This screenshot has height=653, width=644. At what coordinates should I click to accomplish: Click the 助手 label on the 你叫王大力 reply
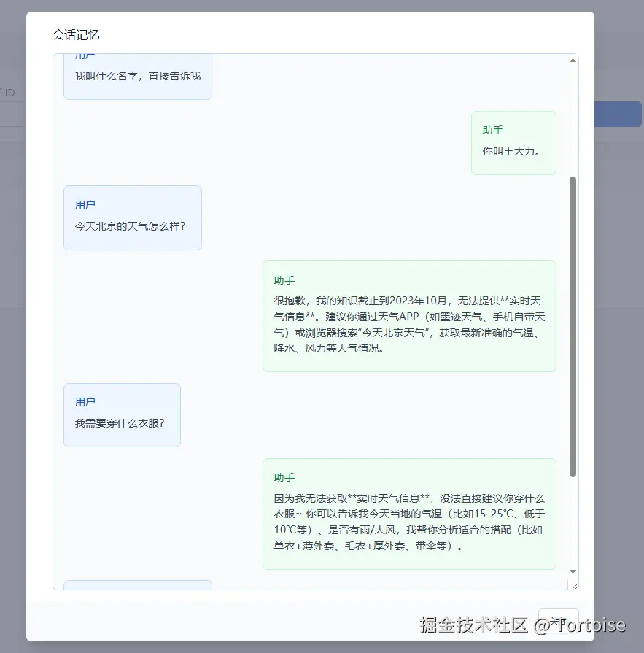point(494,130)
